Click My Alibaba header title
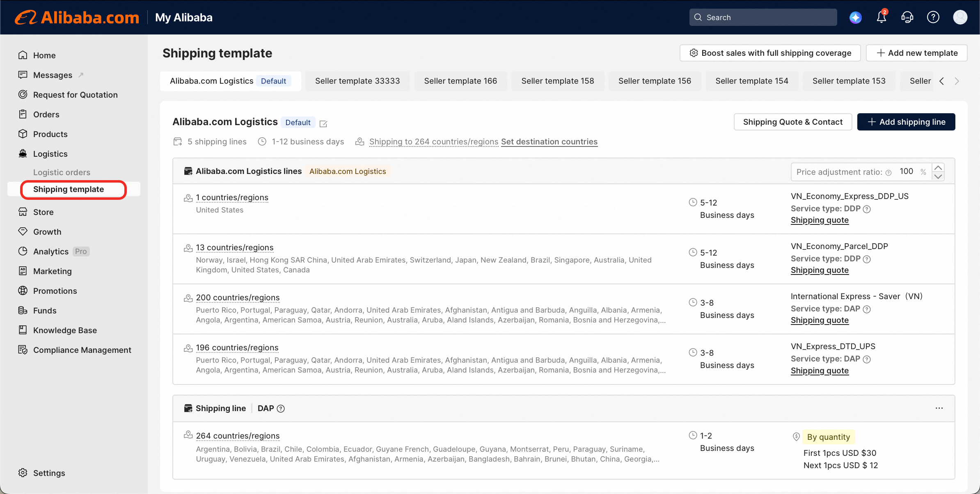The height and width of the screenshot is (494, 980). click(184, 17)
